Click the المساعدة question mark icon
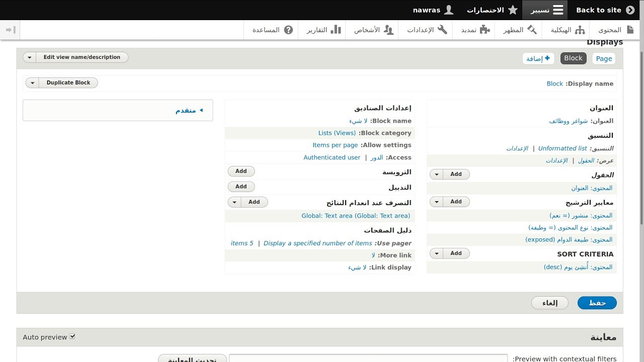Image resolution: width=644 pixels, height=362 pixels. coord(288,30)
